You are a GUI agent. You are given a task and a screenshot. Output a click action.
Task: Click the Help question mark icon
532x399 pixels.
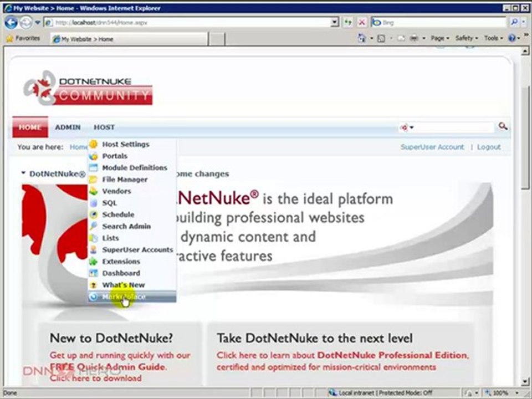tap(512, 38)
